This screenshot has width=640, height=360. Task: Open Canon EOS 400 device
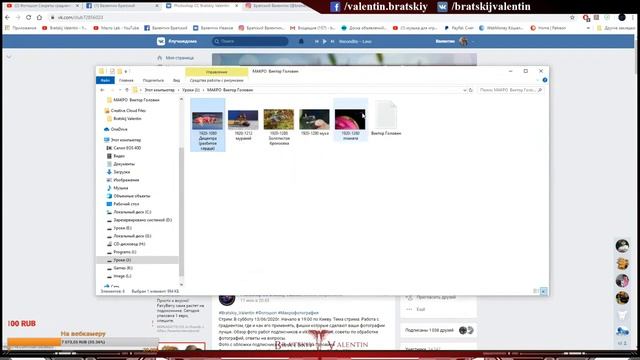coord(127,148)
